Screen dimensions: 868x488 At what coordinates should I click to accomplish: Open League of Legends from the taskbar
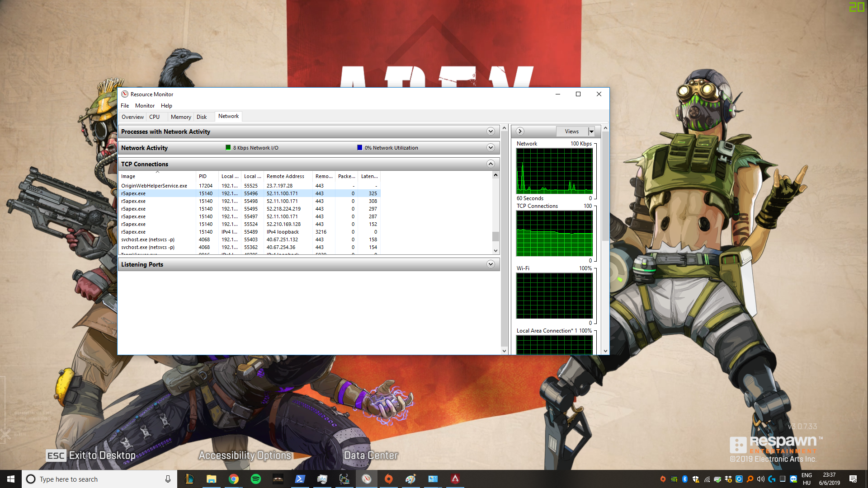coord(189,479)
